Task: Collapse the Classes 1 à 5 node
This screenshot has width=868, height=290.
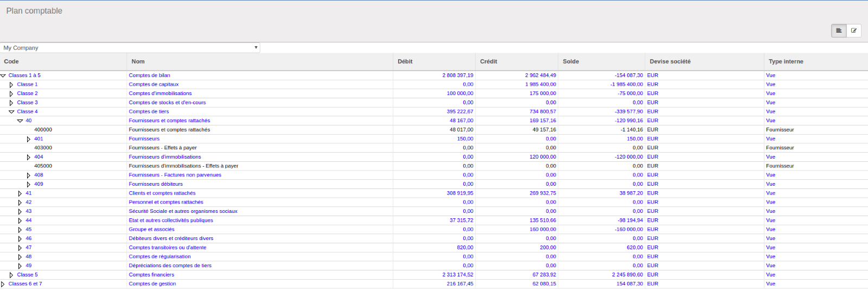Action: [3, 75]
